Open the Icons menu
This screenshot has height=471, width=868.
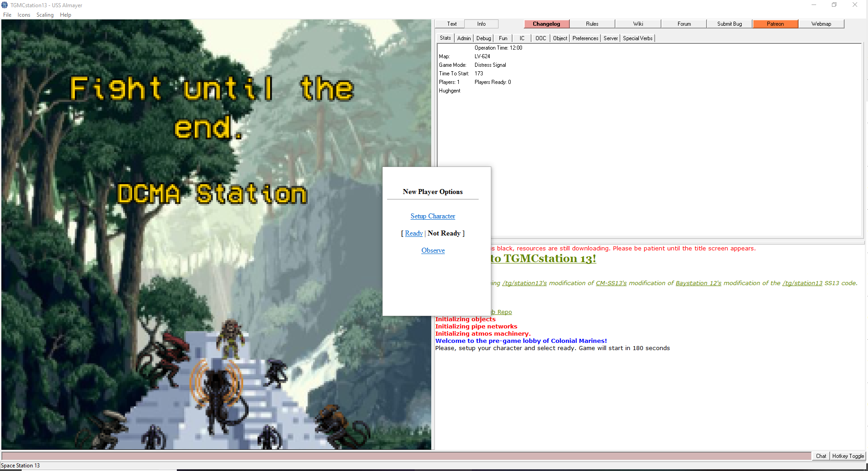[24, 15]
